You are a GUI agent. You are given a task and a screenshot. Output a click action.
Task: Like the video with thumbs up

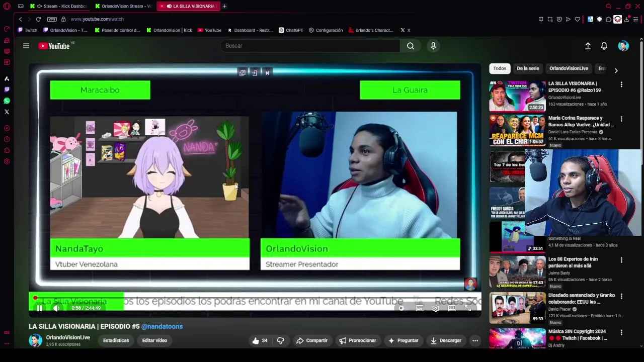click(x=261, y=340)
